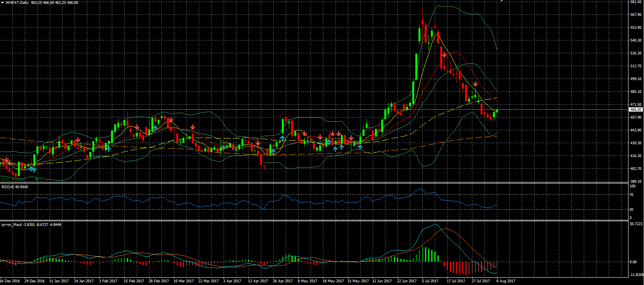644x285 pixels.
Task: Click the 416.30 price axis label
Action: [636, 156]
